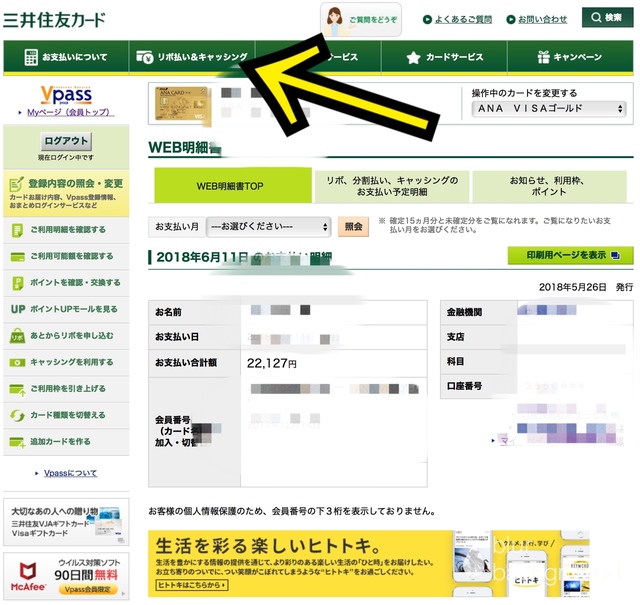This screenshot has width=640, height=605.
Task: Select the WEB明細書TOP tab
Action: point(233,186)
